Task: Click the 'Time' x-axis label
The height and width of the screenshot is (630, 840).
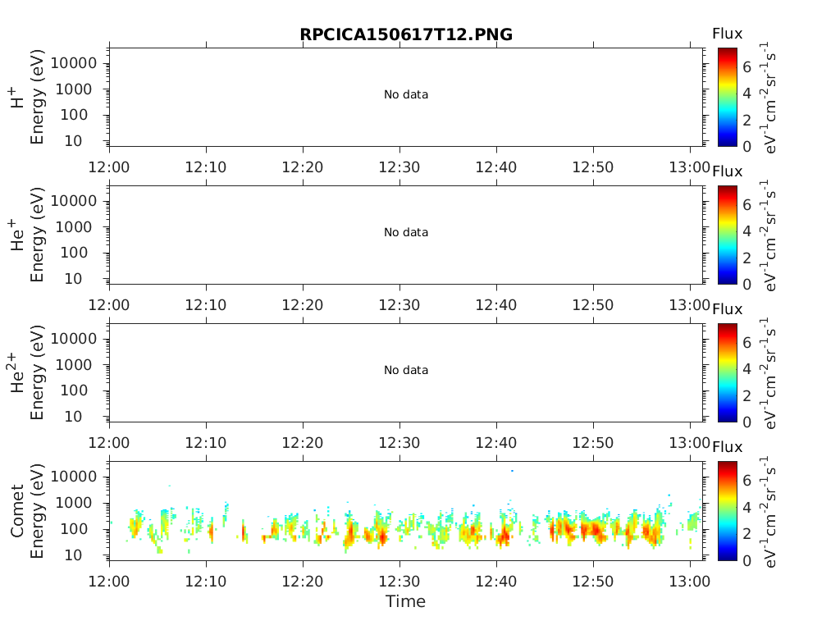Action: pos(405,601)
